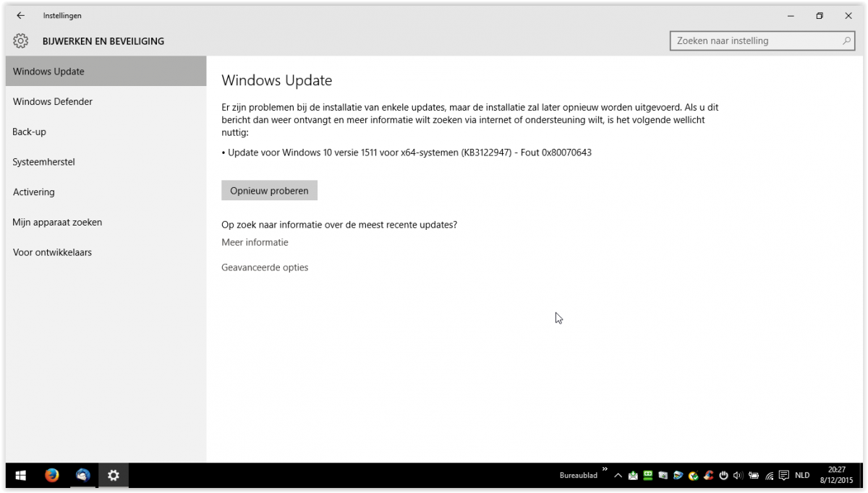Click the camera tray icon
The height and width of the screenshot is (493, 868).
click(x=663, y=476)
